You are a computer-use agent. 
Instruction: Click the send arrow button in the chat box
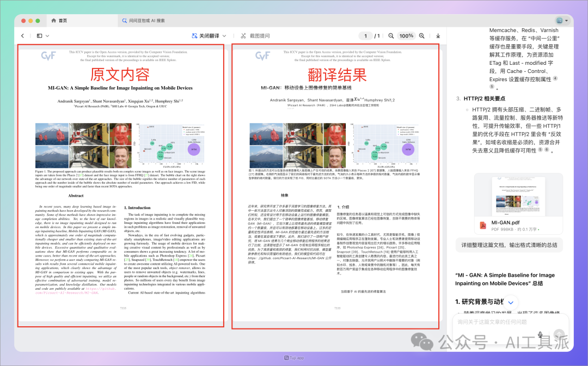tap(559, 334)
